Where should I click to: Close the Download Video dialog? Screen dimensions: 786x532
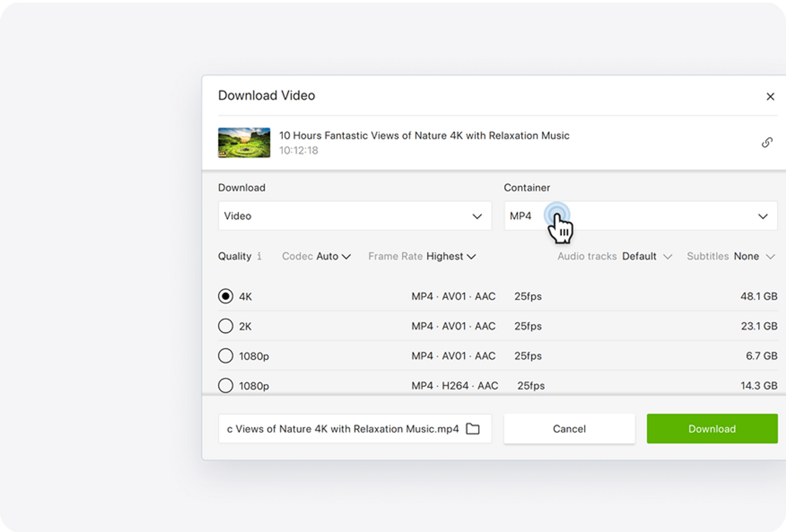pos(770,96)
